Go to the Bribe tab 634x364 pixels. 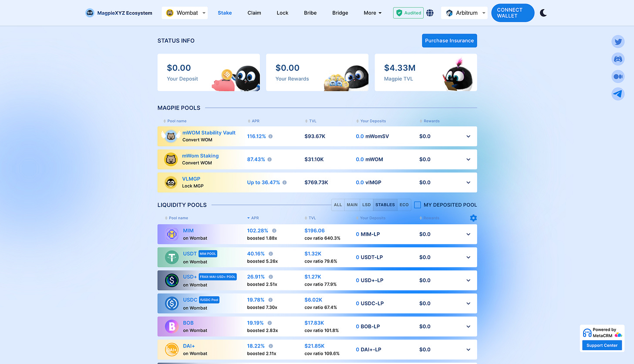[x=310, y=13]
